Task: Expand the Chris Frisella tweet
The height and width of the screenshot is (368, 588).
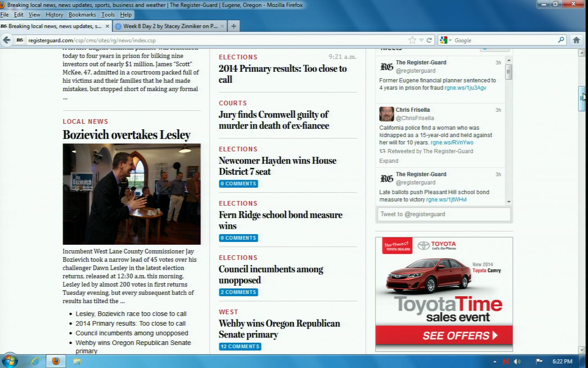Action: 389,161
